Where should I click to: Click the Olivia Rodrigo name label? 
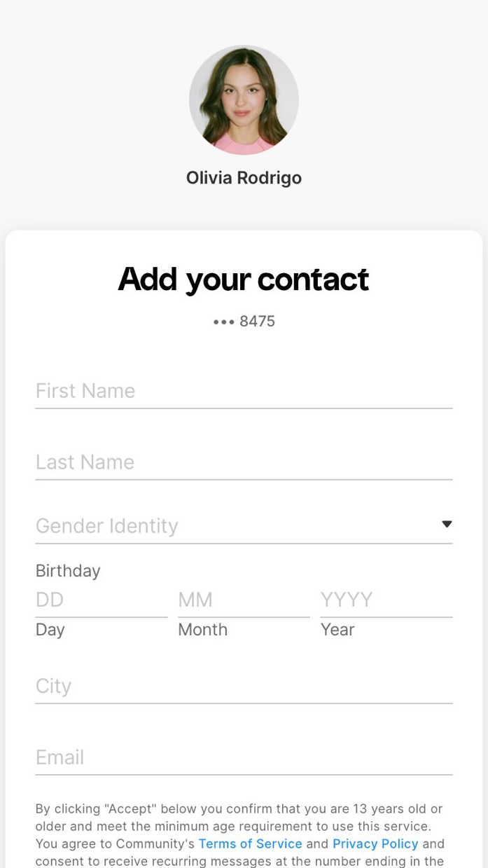click(244, 178)
